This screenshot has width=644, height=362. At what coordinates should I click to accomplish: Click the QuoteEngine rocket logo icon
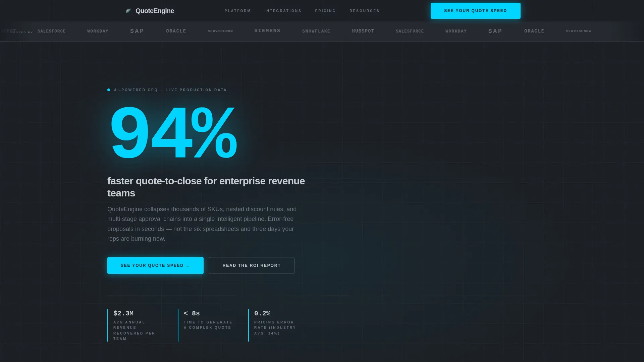pos(128,11)
